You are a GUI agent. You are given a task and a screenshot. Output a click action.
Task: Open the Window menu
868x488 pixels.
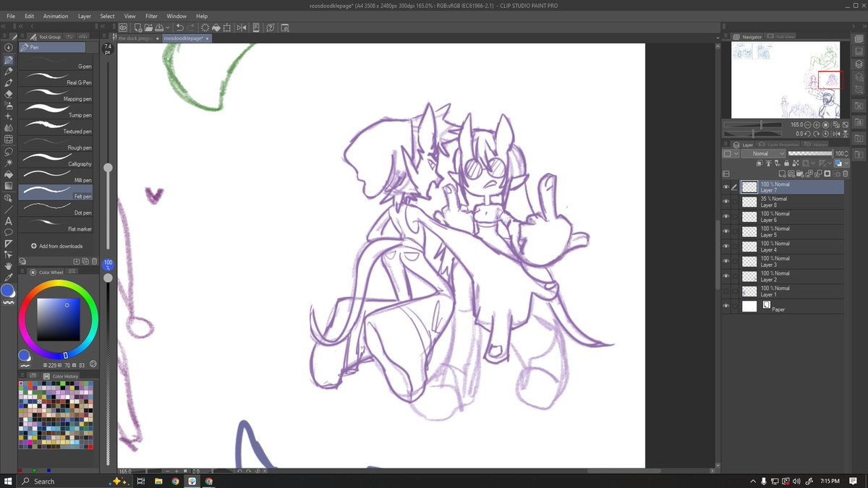pos(176,16)
